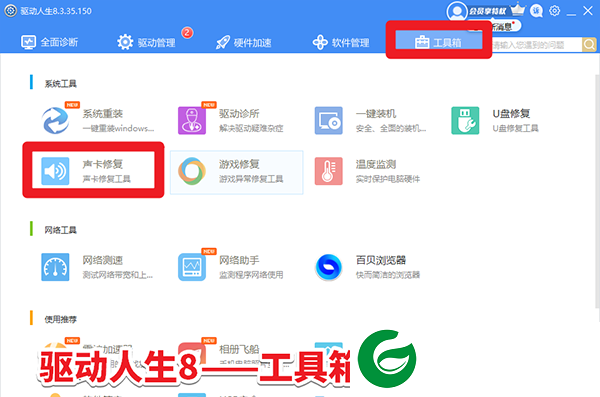Open the U盘修复 USB icon
This screenshot has width=600, height=397.
pyautogui.click(x=465, y=121)
